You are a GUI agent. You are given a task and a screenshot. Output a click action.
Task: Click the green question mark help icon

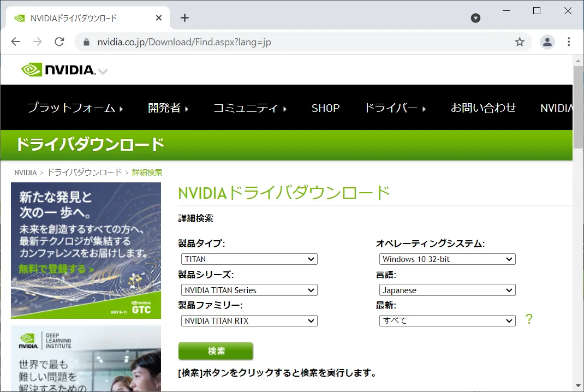click(529, 319)
